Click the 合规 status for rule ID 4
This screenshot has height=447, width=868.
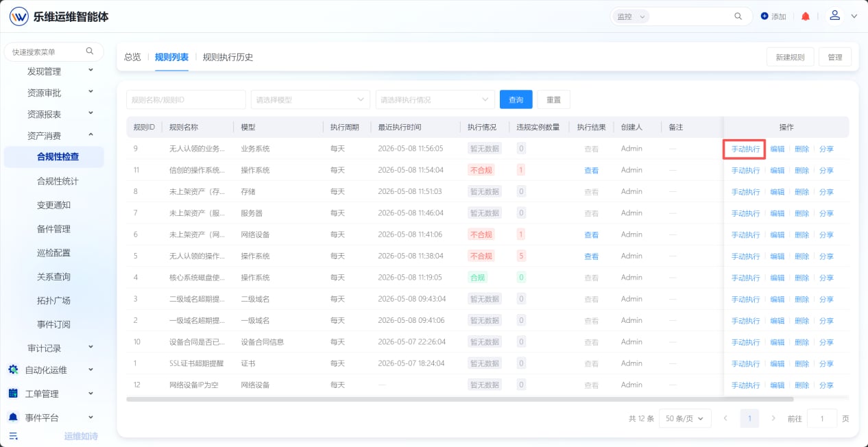click(477, 277)
